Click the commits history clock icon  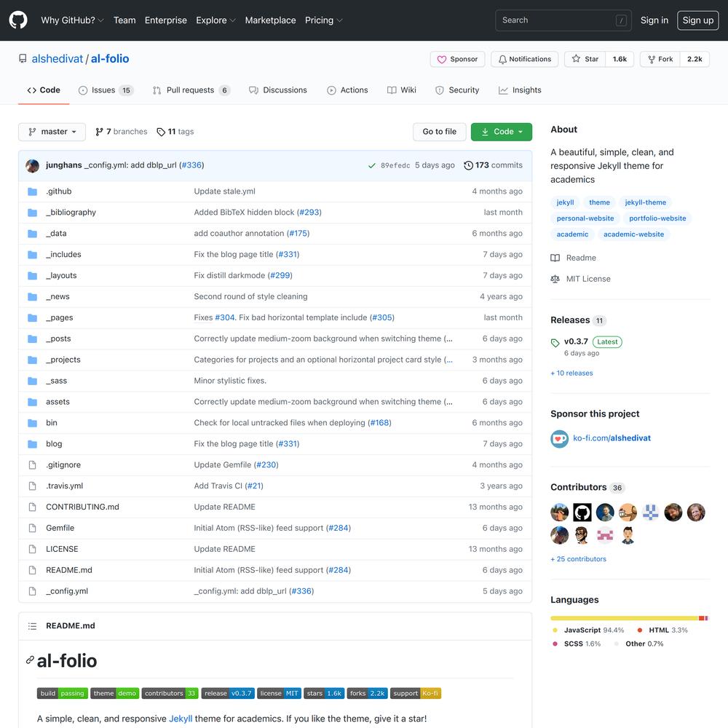point(468,165)
